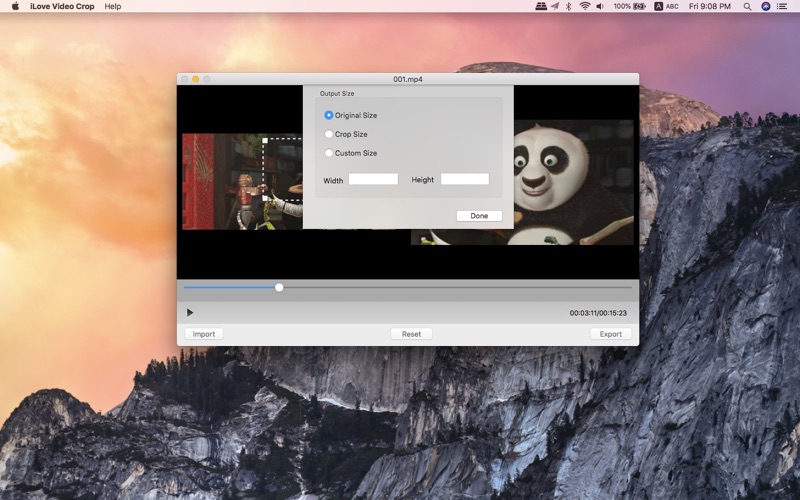800x500 pixels.
Task: Click the bottom-left crop handle
Action: click(x=265, y=198)
